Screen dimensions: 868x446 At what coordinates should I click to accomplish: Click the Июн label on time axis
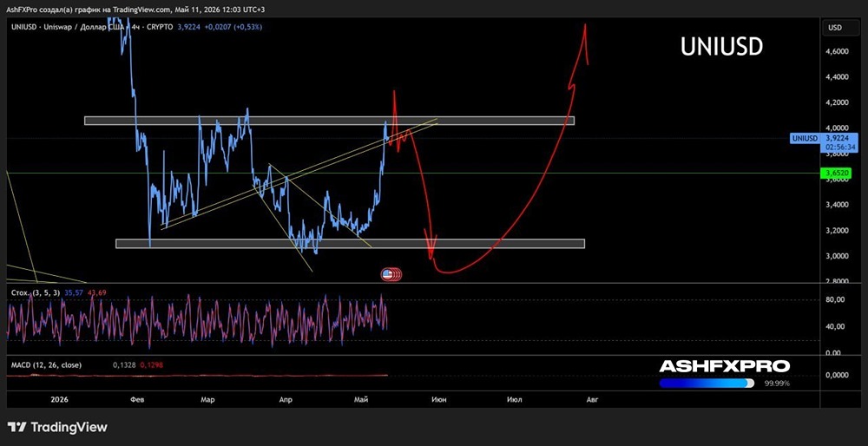click(439, 399)
